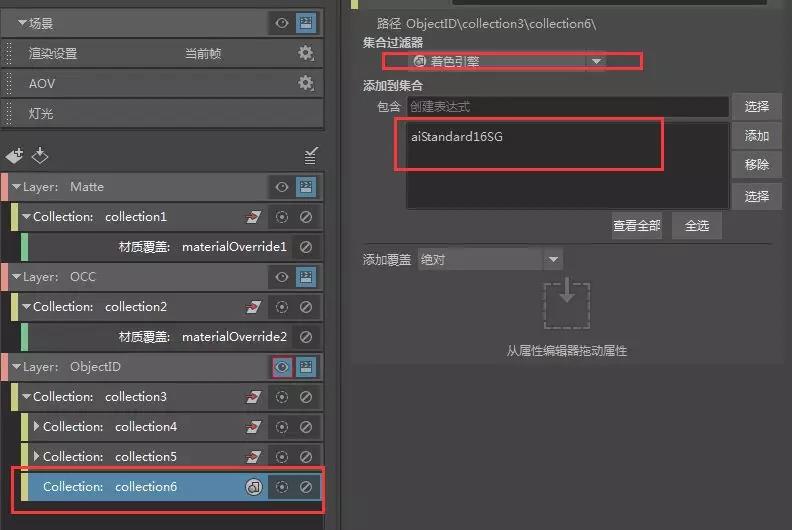Screen dimensions: 792x530
Task: Click 移除 remove button
Action: pyautogui.click(x=757, y=164)
